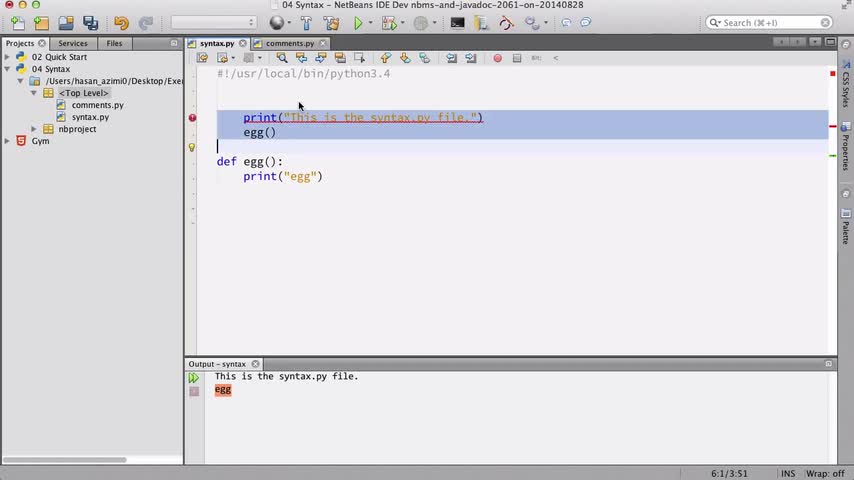The width and height of the screenshot is (854, 480).
Task: Switch to the Services tab
Action: [x=72, y=43]
